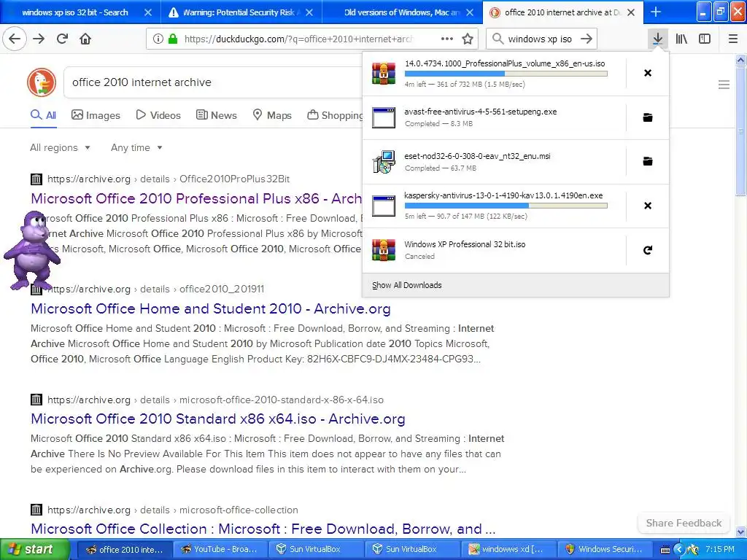View connection security via green padlock
747x560 pixels.
pyautogui.click(x=173, y=39)
